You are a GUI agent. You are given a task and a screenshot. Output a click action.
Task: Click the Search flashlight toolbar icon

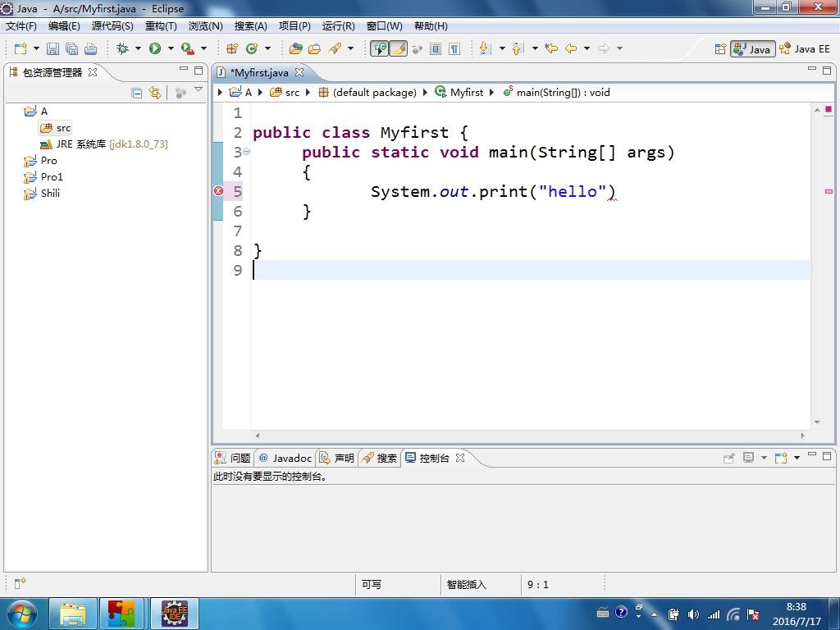[x=335, y=48]
